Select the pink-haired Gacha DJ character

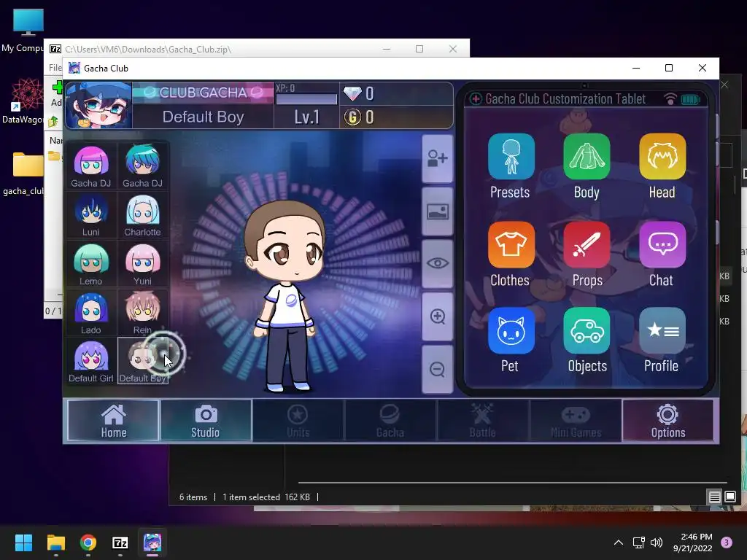coord(91,166)
